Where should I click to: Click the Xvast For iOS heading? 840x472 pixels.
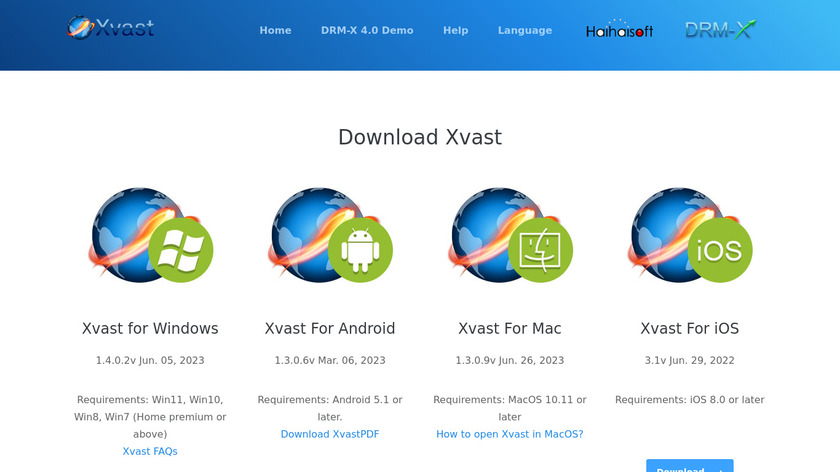(689, 328)
